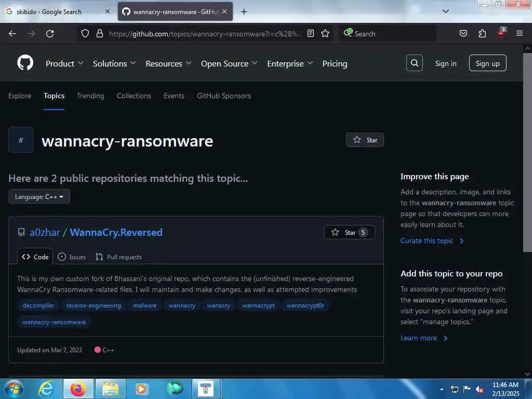The width and height of the screenshot is (532, 399).
Task: Click the muted volume tray icon
Action: (480, 390)
